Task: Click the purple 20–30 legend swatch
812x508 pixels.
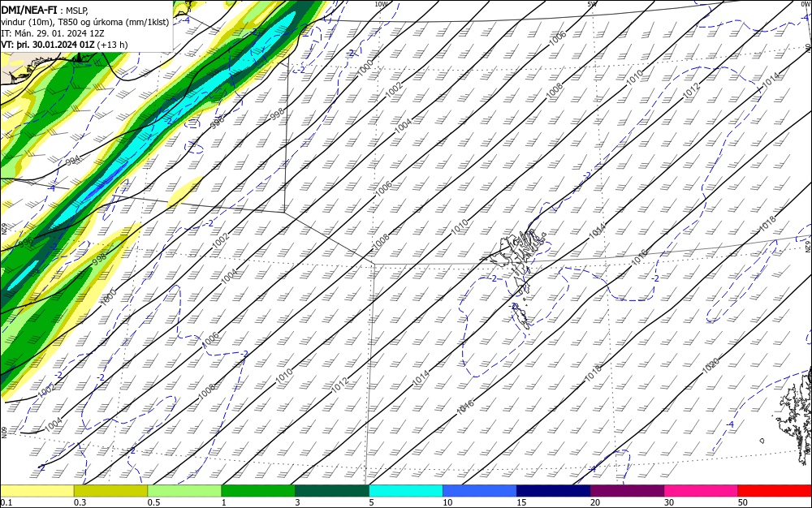Action: click(x=627, y=491)
